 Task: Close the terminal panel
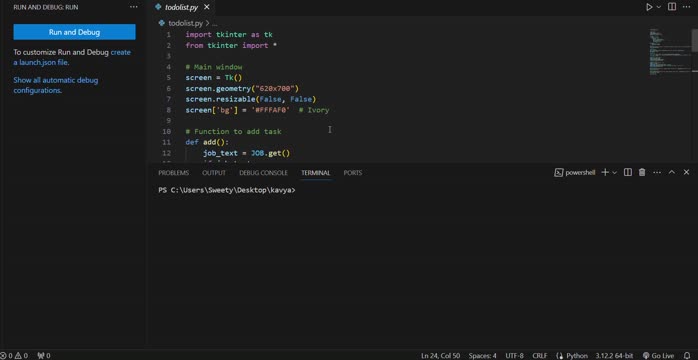(x=686, y=173)
